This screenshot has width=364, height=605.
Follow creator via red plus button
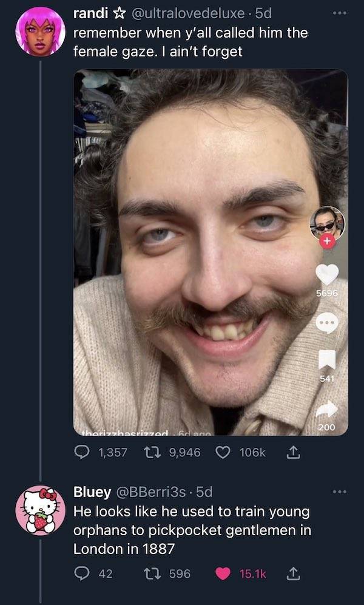[328, 242]
